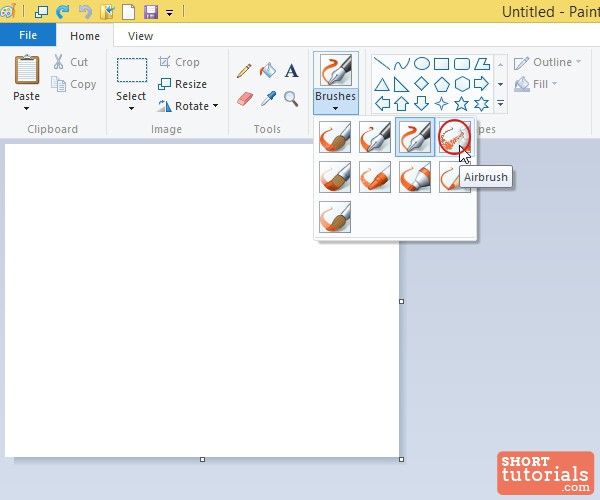Image resolution: width=600 pixels, height=500 pixels.
Task: Select the Rounded rectangle shape
Action: [x=462, y=64]
